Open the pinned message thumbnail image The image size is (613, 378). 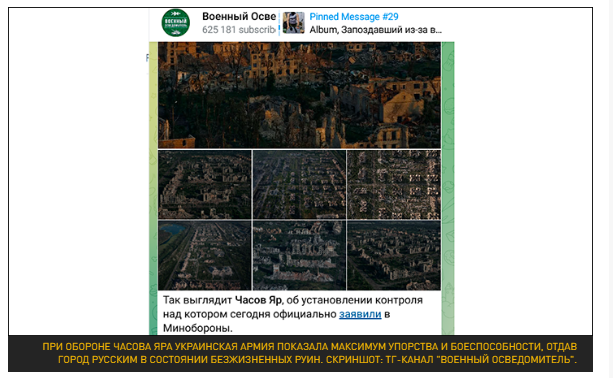pyautogui.click(x=293, y=23)
